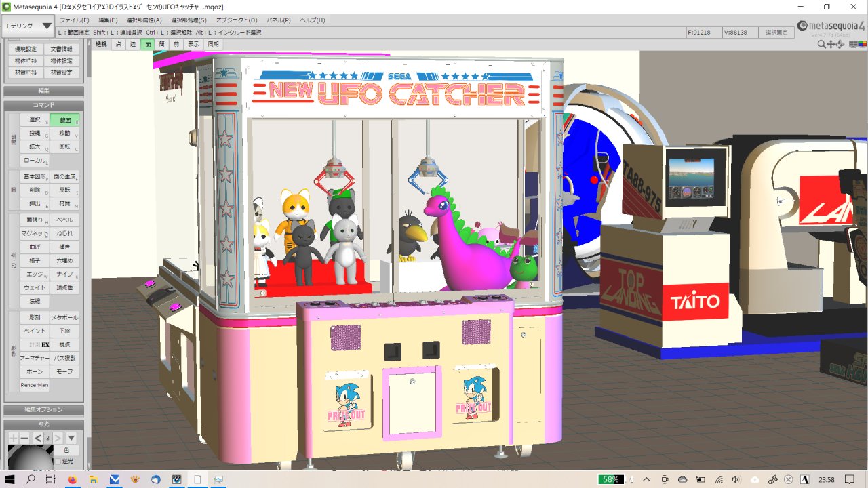Open the オブジェクト(O) menu
Image resolution: width=868 pixels, height=488 pixels.
(237, 20)
